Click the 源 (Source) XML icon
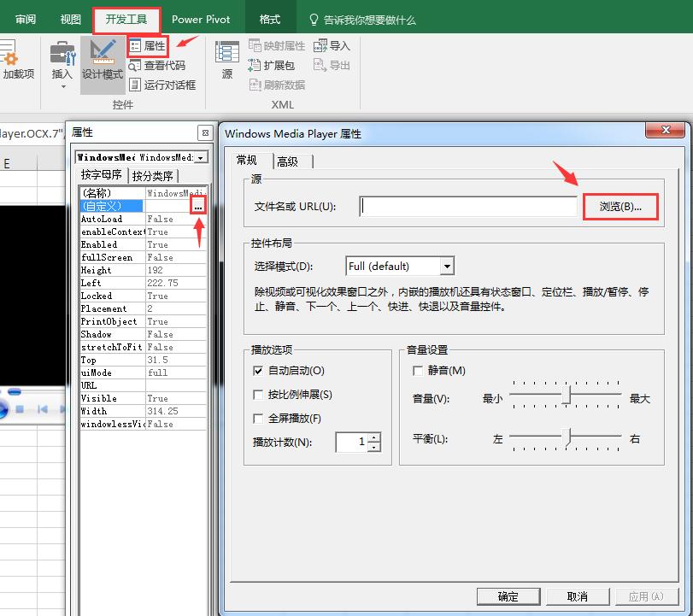The height and width of the screenshot is (616, 693). click(226, 64)
